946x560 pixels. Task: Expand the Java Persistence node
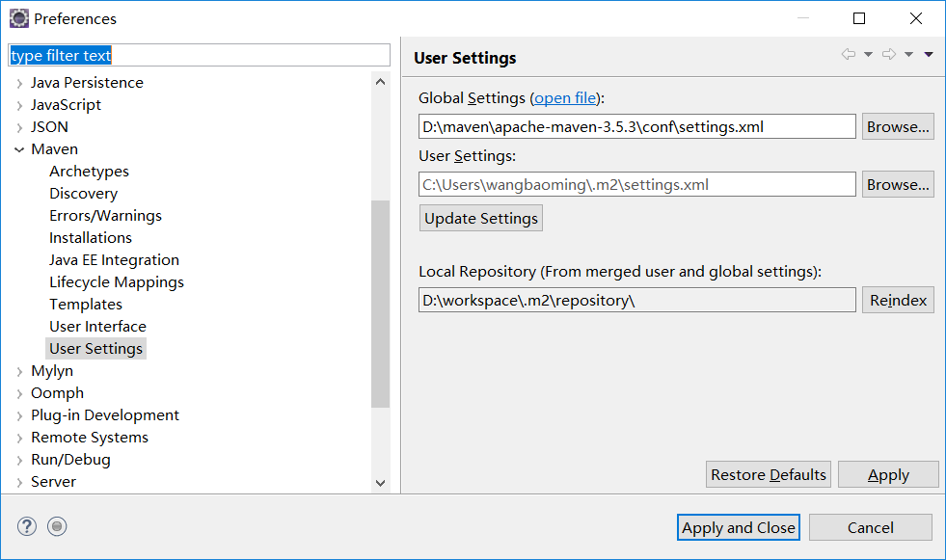(19, 83)
